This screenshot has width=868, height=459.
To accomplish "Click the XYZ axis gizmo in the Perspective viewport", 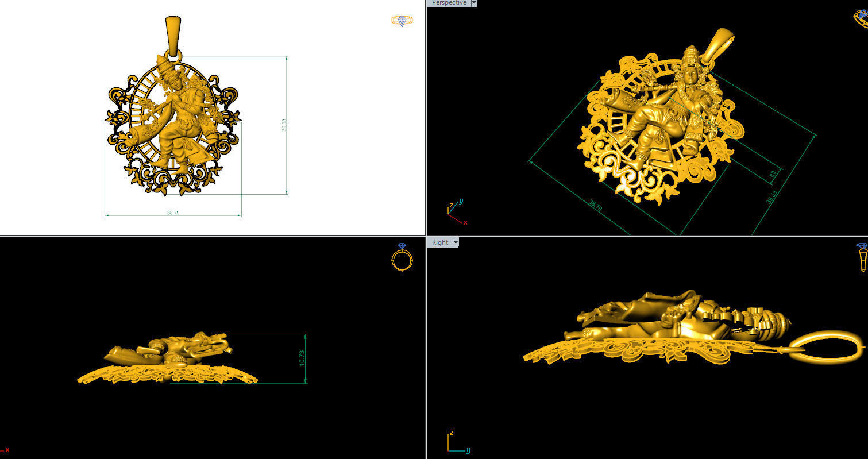I will coord(457,211).
